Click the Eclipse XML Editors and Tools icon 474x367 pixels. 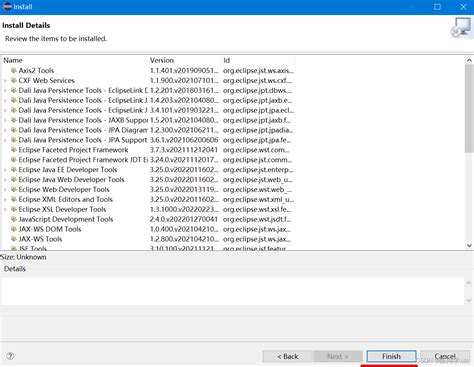click(x=14, y=199)
